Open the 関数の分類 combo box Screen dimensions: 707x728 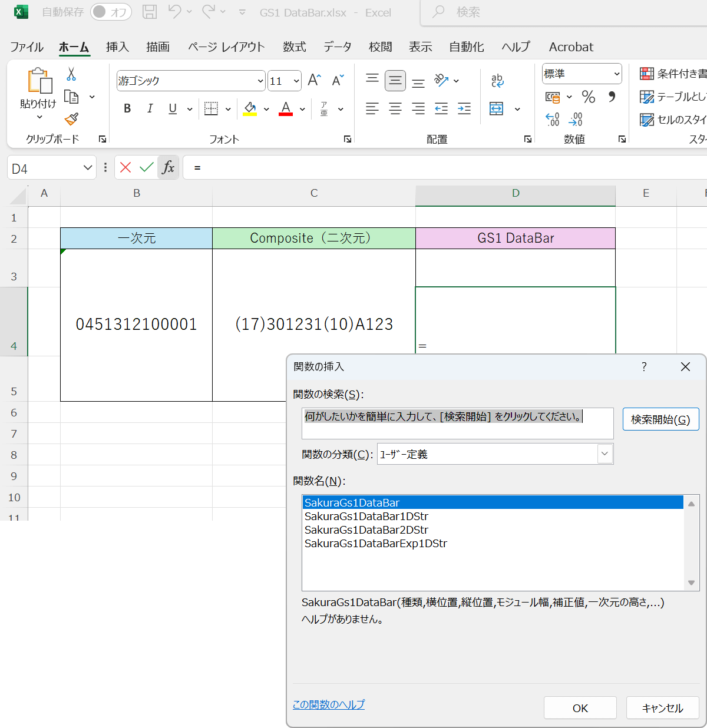(x=604, y=454)
